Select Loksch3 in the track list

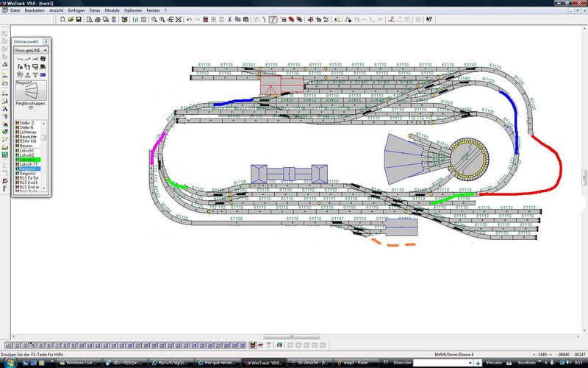tap(28, 160)
